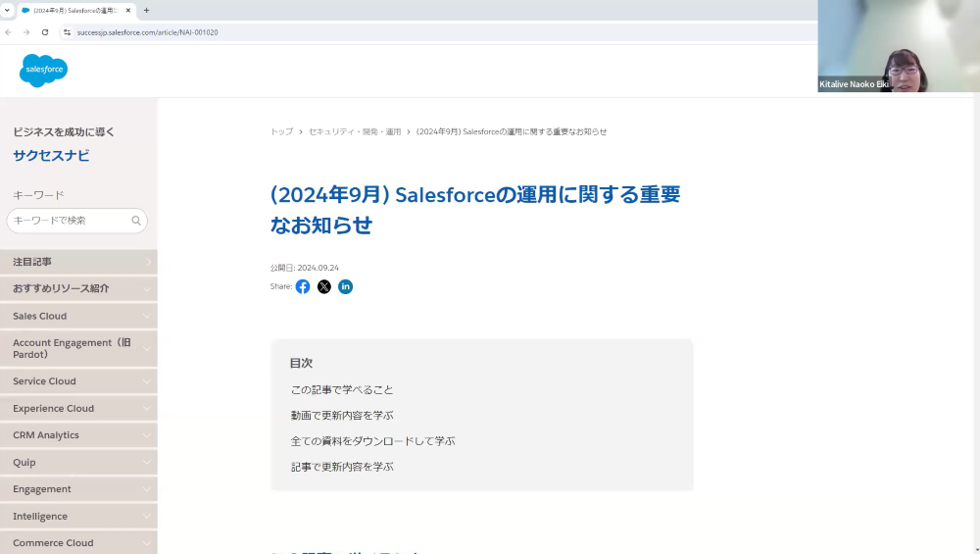
Task: Go forward in the browser
Action: [x=26, y=32]
